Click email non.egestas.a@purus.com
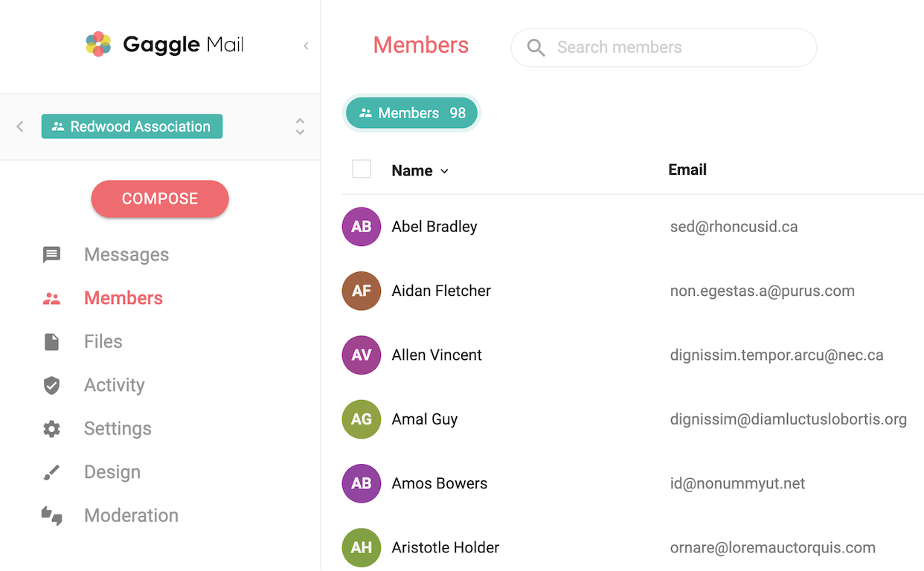This screenshot has width=924, height=571. pyautogui.click(x=763, y=291)
